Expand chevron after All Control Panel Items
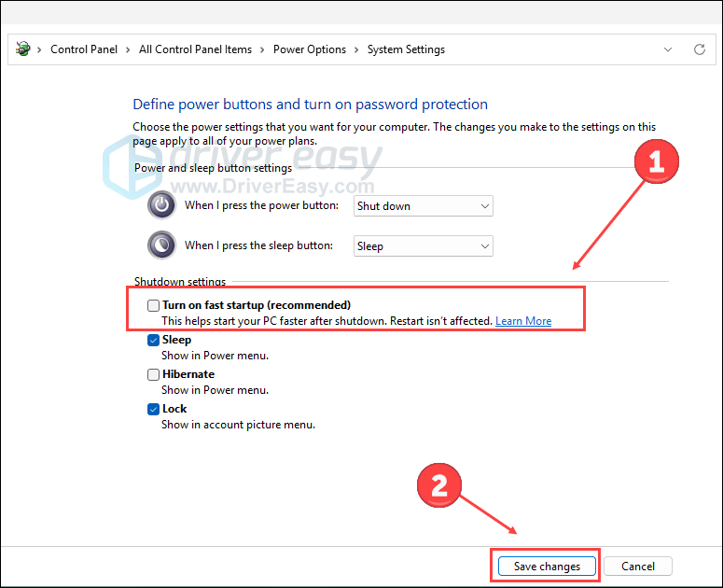This screenshot has width=723, height=588. 263,49
